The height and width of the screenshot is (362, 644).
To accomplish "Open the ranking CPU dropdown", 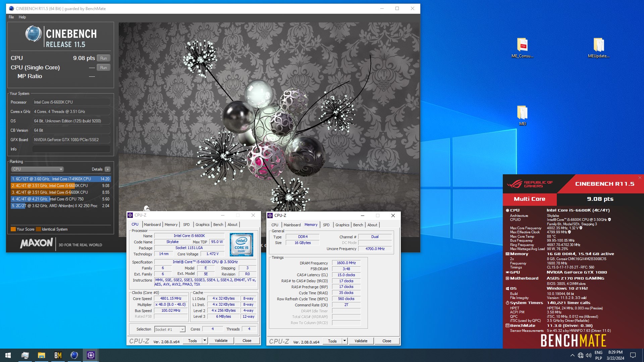I will click(37, 169).
